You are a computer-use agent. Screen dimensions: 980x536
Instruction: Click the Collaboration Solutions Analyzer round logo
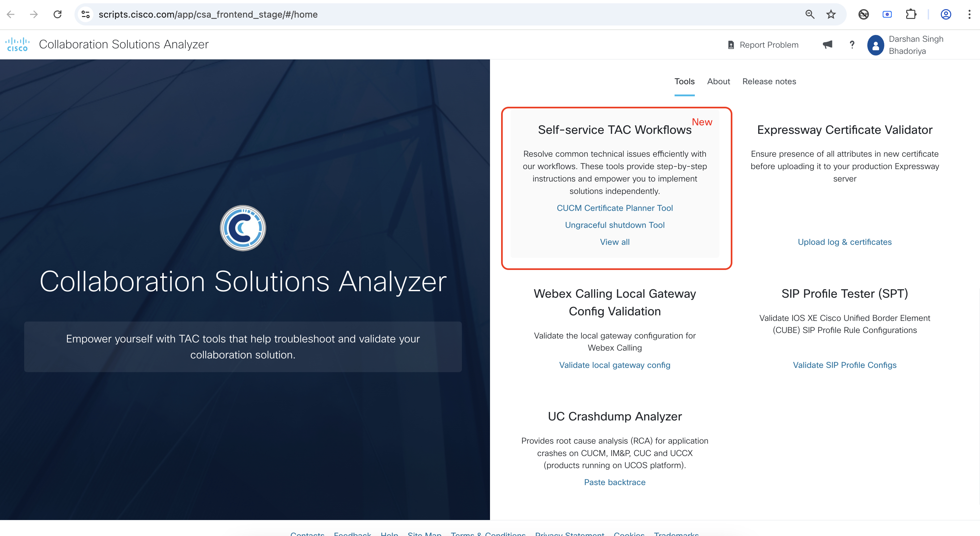pyautogui.click(x=243, y=228)
